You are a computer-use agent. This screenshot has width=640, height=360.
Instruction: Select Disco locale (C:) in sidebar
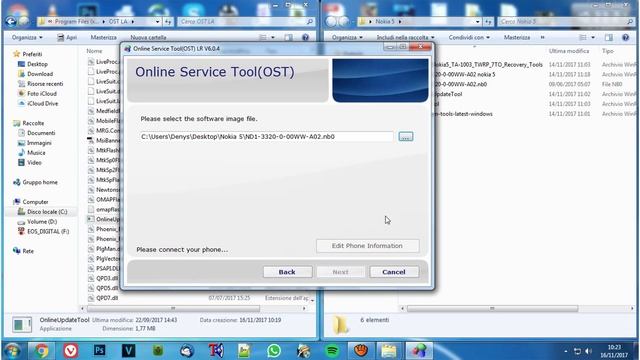(47, 211)
